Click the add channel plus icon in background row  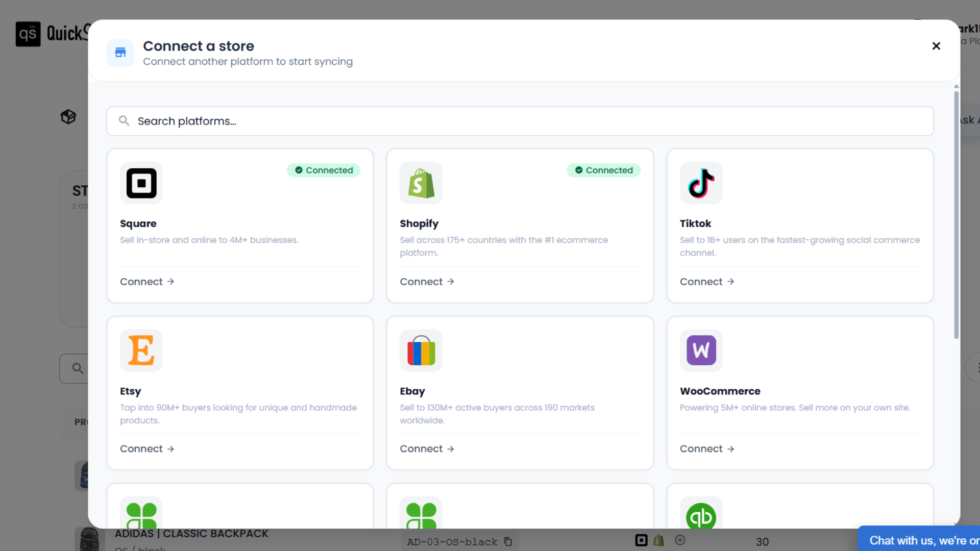coord(680,540)
